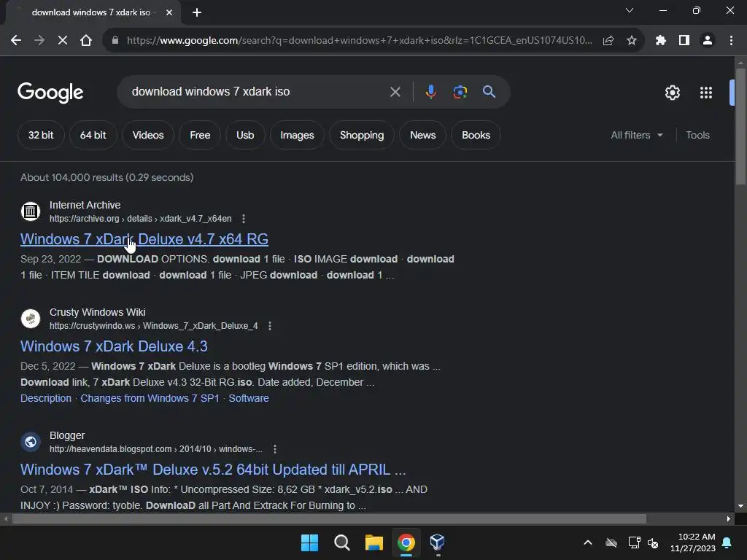Clear the Google search box text

coord(395,92)
